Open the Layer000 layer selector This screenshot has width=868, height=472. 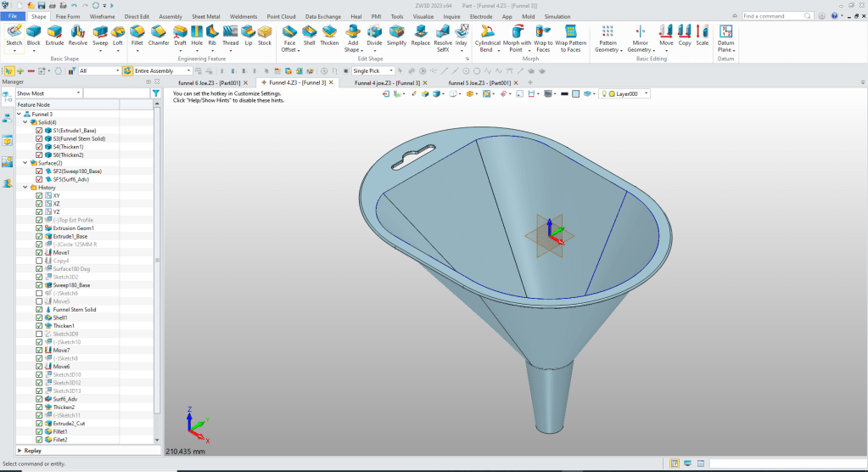(626, 94)
